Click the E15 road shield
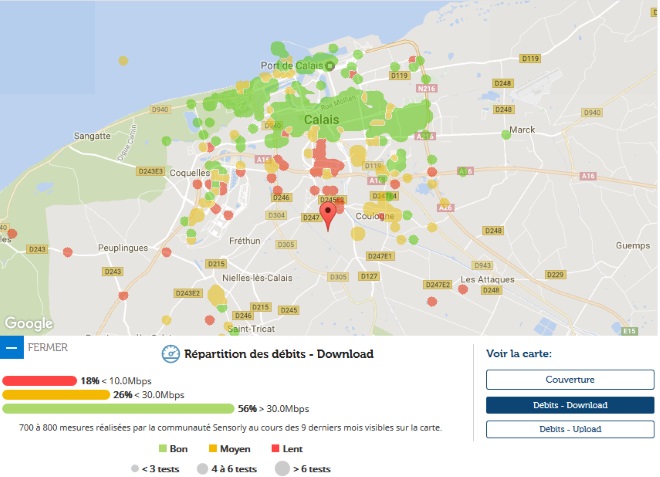This screenshot has height=477, width=660. point(629,330)
